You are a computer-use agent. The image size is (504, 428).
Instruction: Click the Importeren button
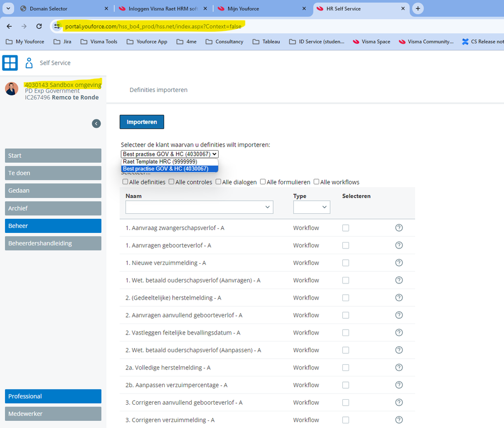coord(142,122)
